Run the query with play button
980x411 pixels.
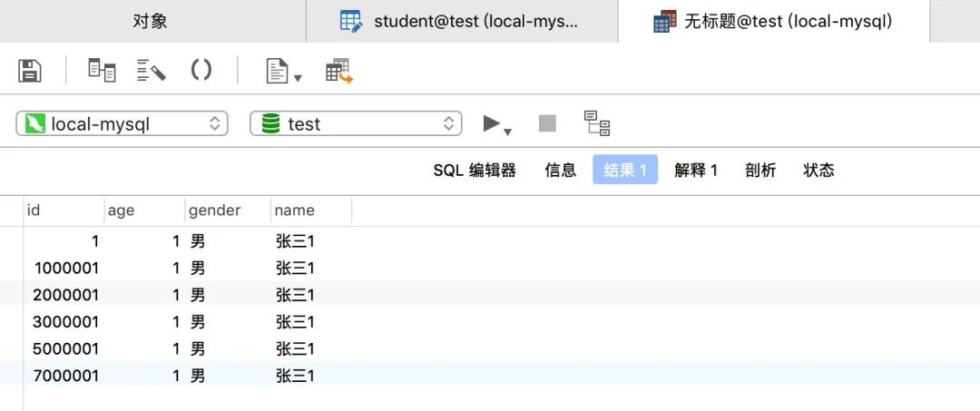click(x=492, y=123)
